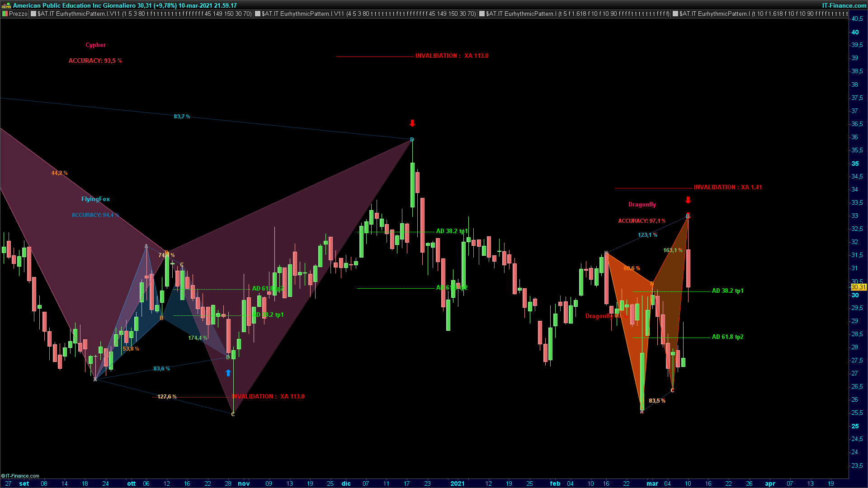The height and width of the screenshot is (488, 868).
Task: Open the Prezzo indicator label
Action: 18,14
